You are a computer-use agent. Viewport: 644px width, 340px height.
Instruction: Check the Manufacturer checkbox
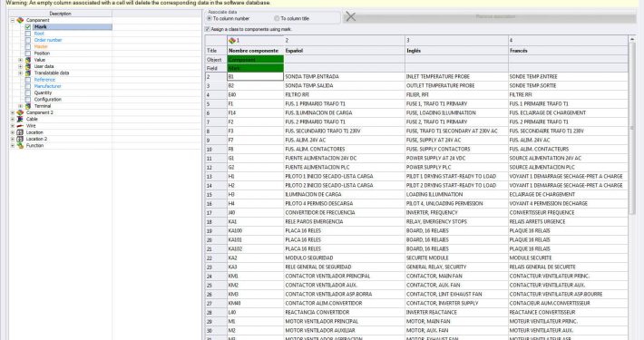[28, 86]
